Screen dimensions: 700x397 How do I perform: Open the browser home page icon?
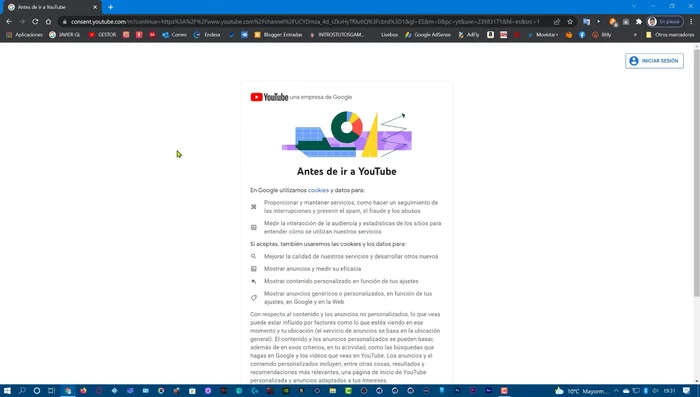click(48, 21)
